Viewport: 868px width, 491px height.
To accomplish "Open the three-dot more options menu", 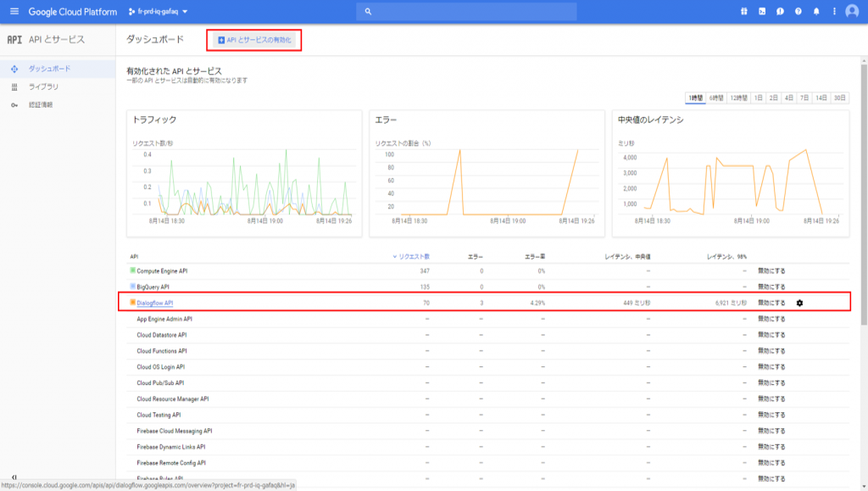I will point(834,11).
